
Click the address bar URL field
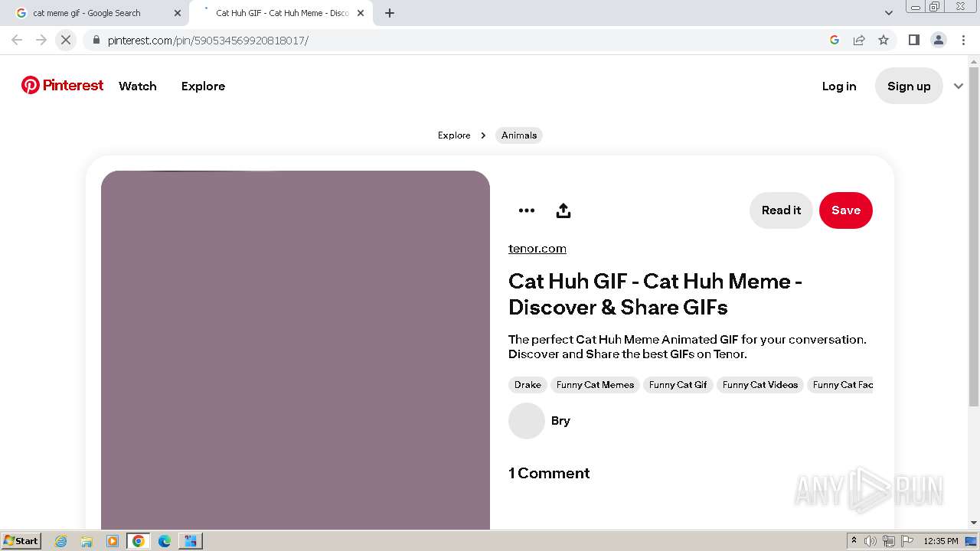[x=459, y=40]
